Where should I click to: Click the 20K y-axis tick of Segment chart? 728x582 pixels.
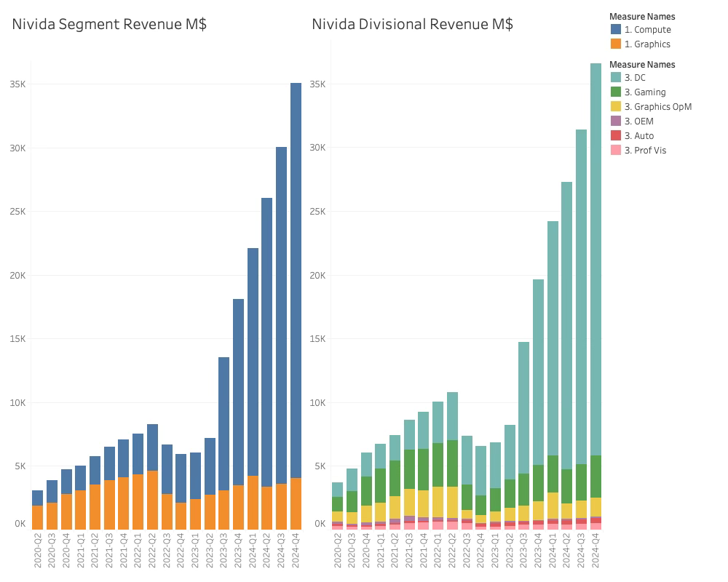(17, 275)
